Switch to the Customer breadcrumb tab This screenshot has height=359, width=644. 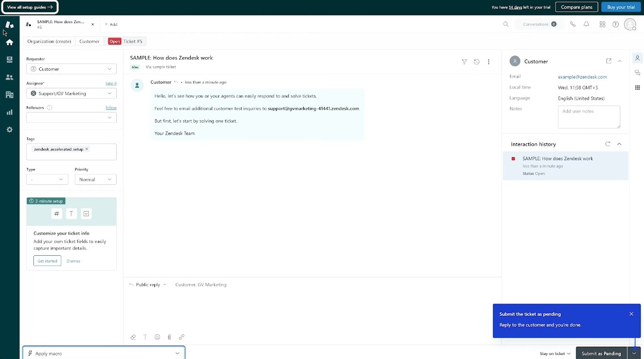(x=89, y=41)
